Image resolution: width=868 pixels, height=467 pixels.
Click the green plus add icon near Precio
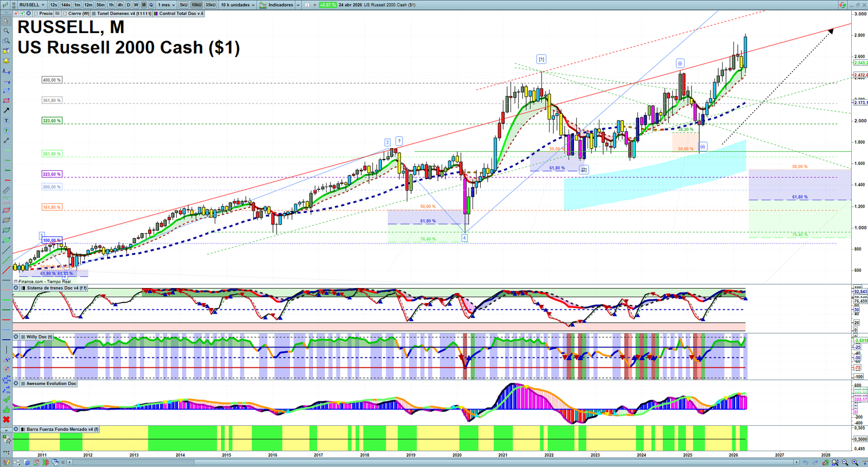pos(22,14)
